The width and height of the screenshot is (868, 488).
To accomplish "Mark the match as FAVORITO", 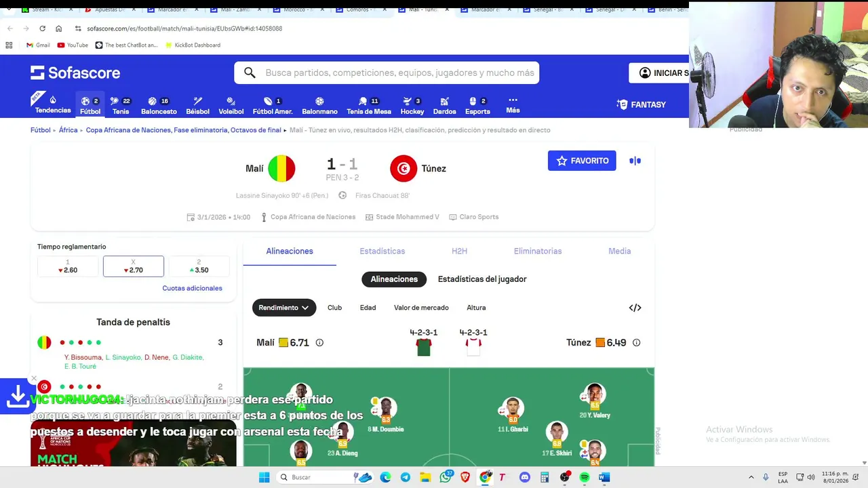I will [x=582, y=161].
